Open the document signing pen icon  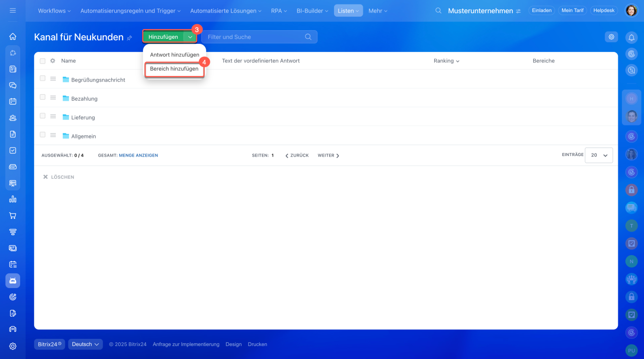(x=13, y=313)
